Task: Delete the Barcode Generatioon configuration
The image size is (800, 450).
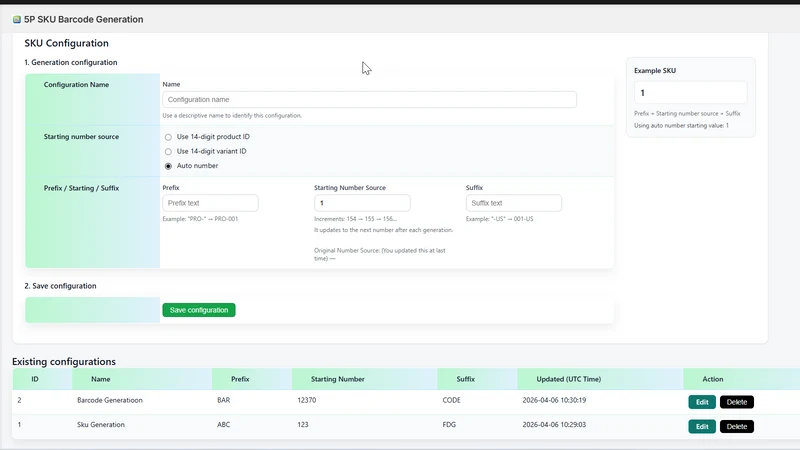Action: pyautogui.click(x=737, y=402)
